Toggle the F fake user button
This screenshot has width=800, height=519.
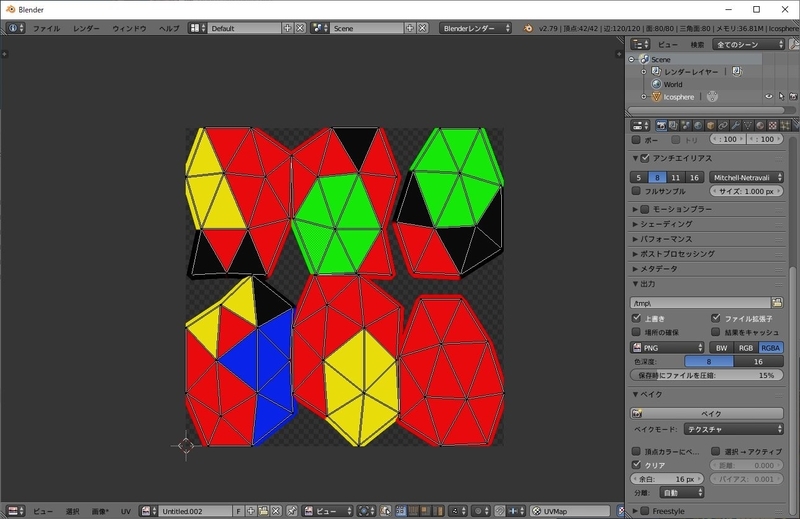[238, 511]
